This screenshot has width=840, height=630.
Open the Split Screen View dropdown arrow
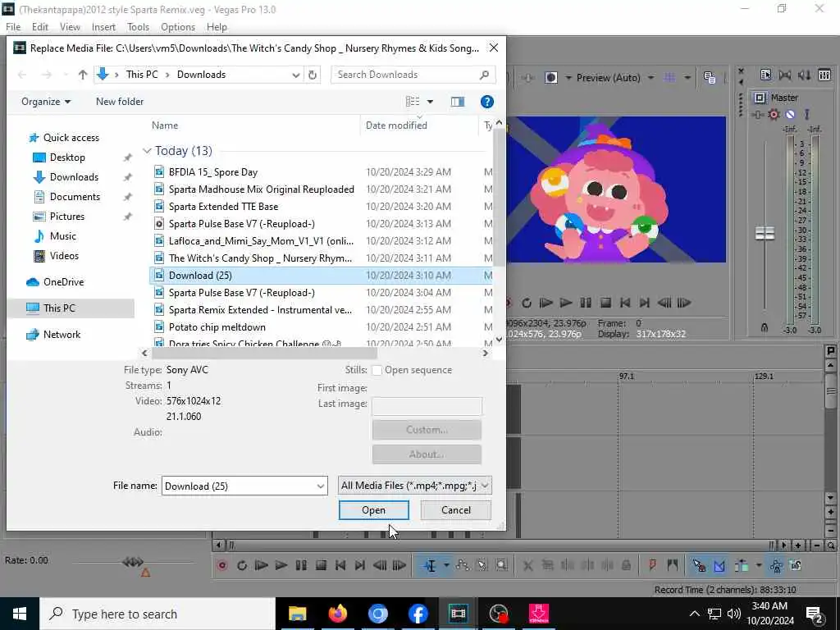click(568, 78)
